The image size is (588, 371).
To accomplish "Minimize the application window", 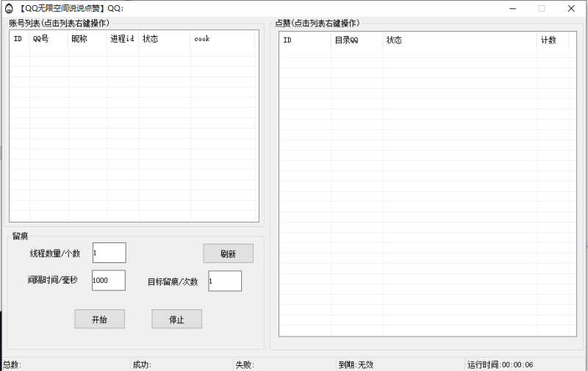I will pos(511,8).
